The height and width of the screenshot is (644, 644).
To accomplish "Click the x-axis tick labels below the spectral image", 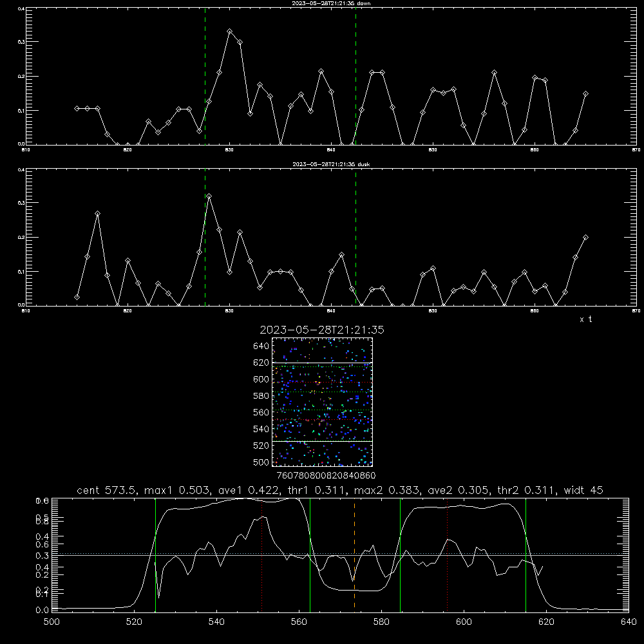I will point(326,476).
